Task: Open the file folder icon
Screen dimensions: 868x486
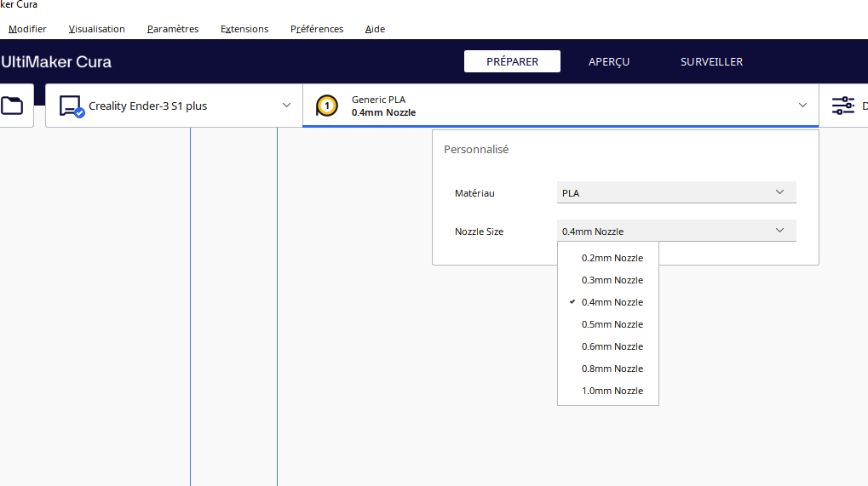Action: point(12,105)
